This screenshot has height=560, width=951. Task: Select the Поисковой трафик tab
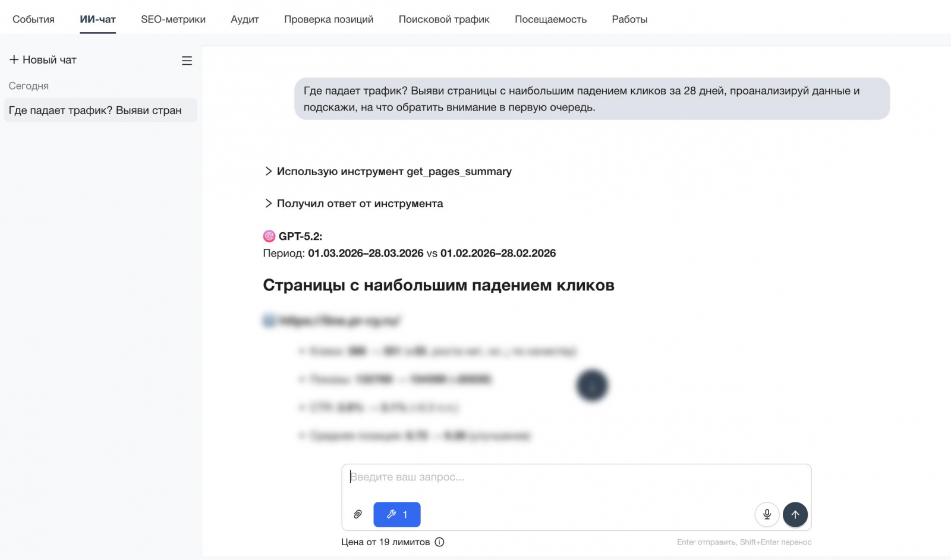[x=444, y=19]
